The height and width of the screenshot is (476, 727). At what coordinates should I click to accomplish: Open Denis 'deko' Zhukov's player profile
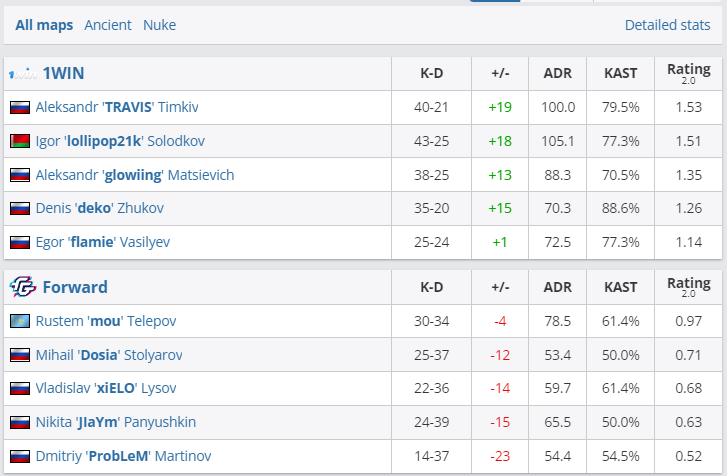(x=99, y=209)
